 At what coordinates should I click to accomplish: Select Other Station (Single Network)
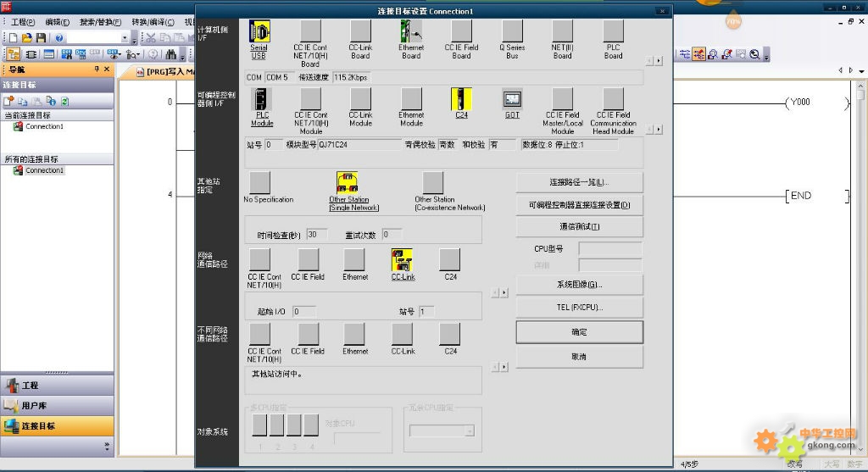pyautogui.click(x=347, y=182)
